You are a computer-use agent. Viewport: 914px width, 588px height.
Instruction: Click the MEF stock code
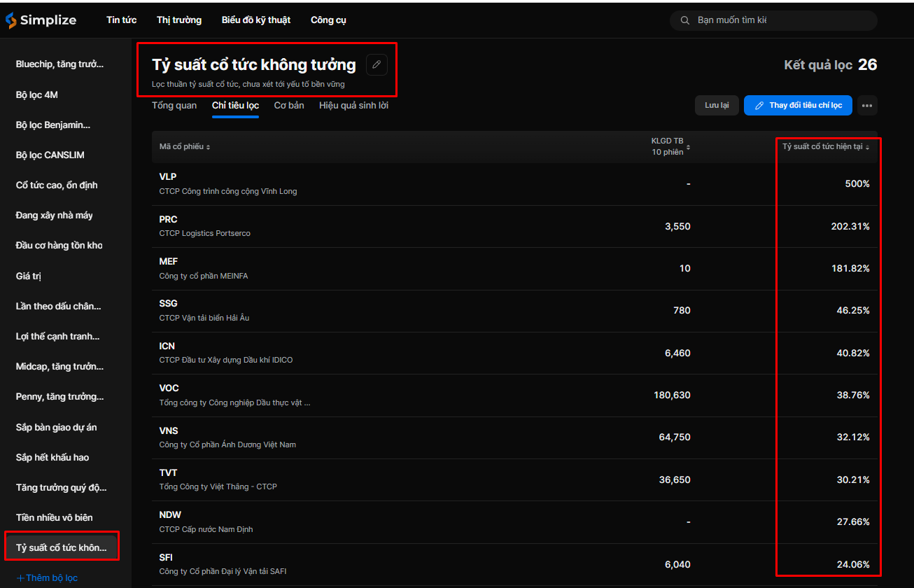169,261
